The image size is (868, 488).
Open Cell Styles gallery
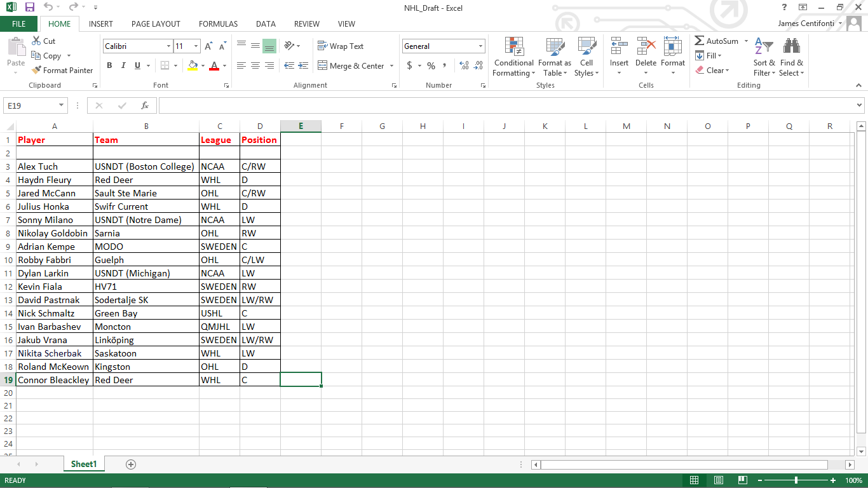(x=587, y=57)
